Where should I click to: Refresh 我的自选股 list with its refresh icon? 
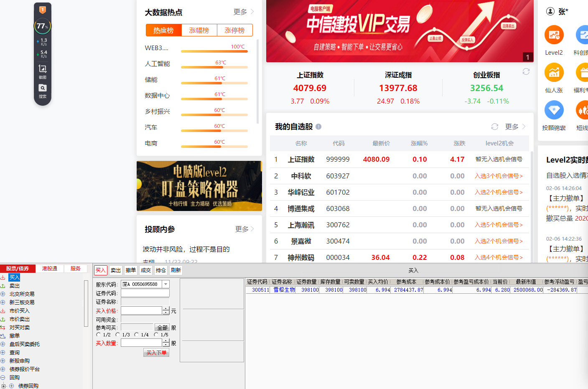[x=495, y=127]
